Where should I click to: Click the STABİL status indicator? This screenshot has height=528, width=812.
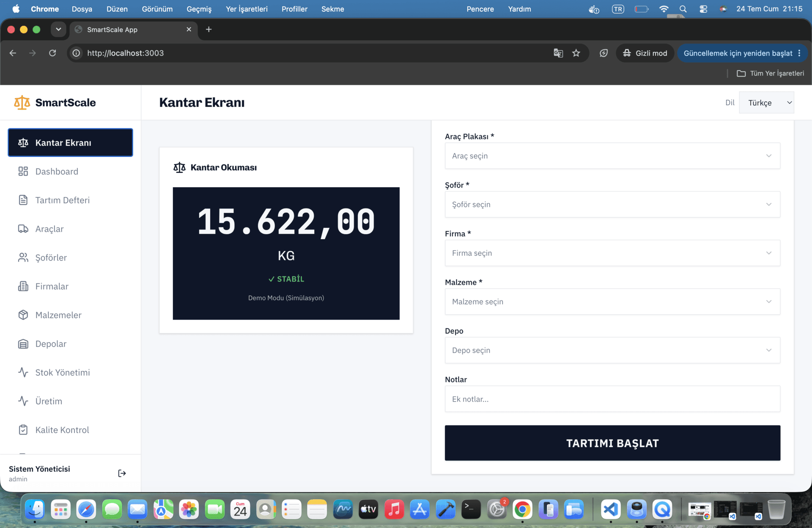click(286, 279)
